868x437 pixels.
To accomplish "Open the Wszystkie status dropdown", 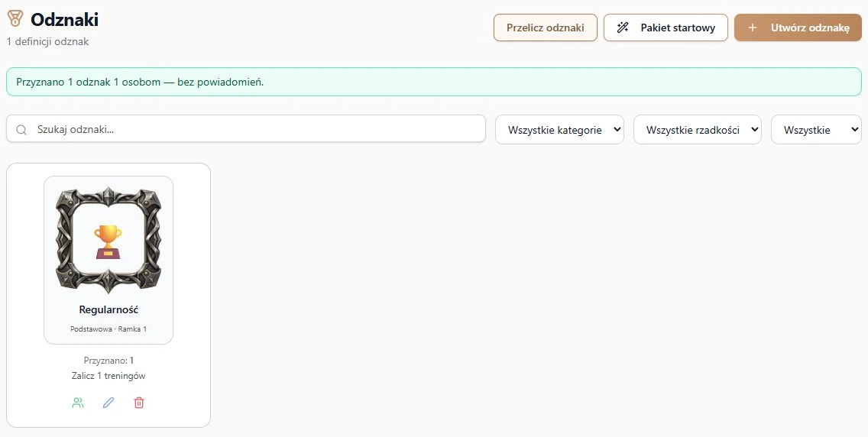I will (x=816, y=130).
